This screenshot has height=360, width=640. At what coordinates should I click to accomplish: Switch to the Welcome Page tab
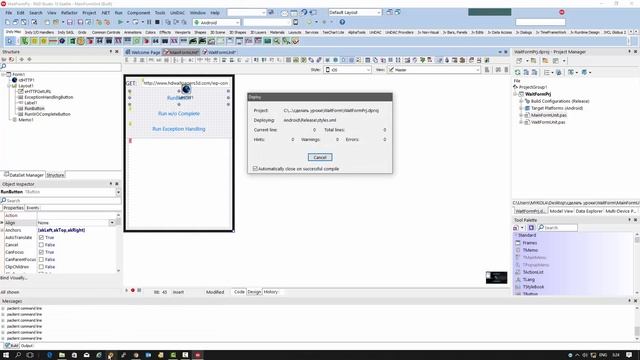[143, 52]
